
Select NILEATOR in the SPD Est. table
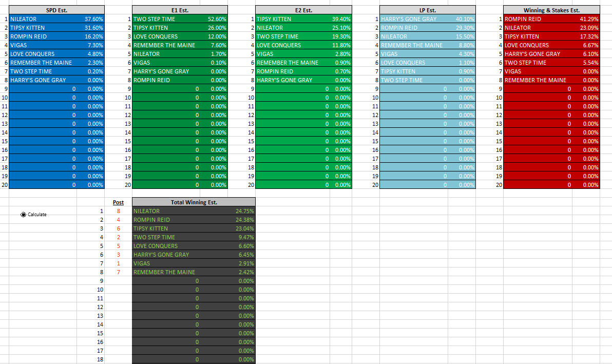pos(24,19)
